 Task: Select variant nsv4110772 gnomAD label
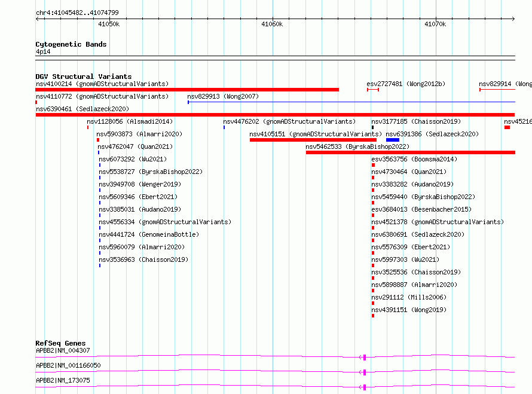[102, 96]
